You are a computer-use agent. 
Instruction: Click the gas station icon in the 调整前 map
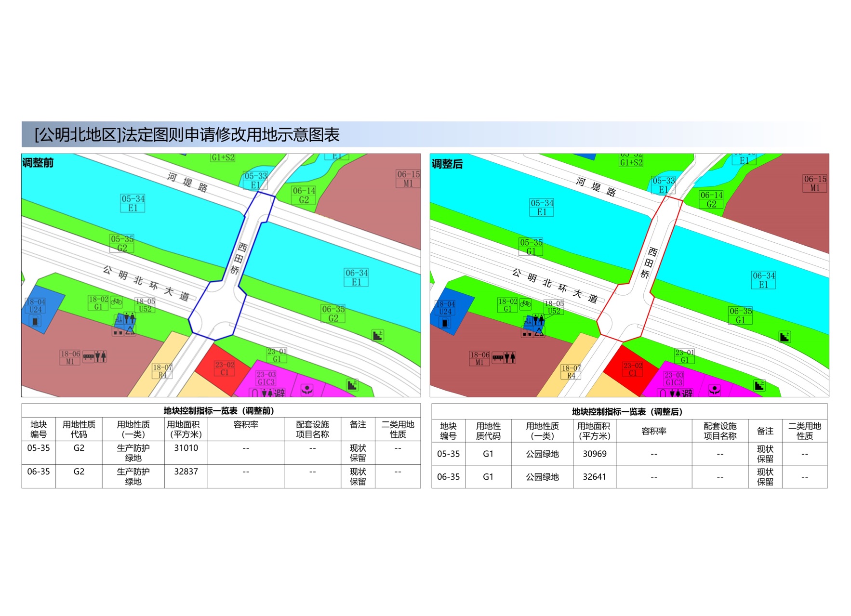point(36,321)
